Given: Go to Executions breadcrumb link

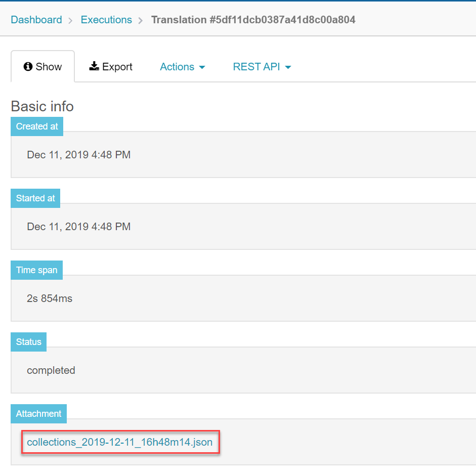Looking at the screenshot, I should click(106, 20).
